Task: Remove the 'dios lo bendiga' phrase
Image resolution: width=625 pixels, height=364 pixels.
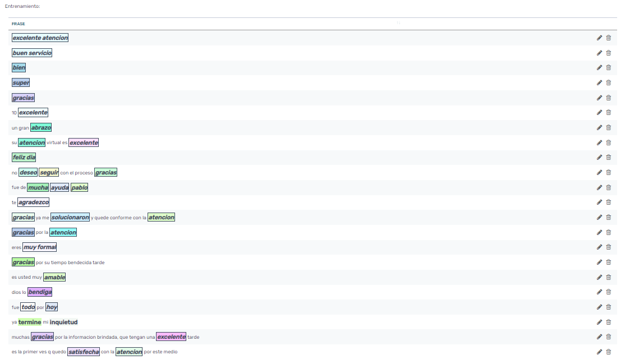Action: click(609, 292)
